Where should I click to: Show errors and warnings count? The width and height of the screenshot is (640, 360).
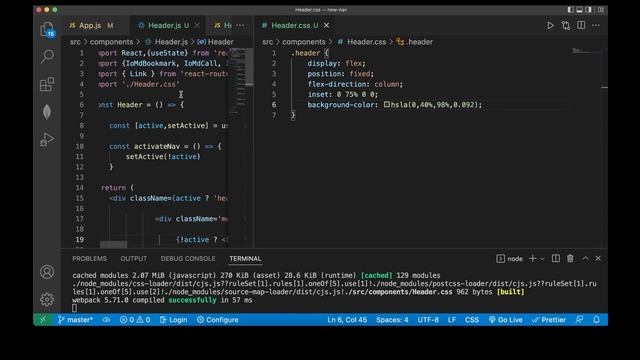click(x=135, y=320)
